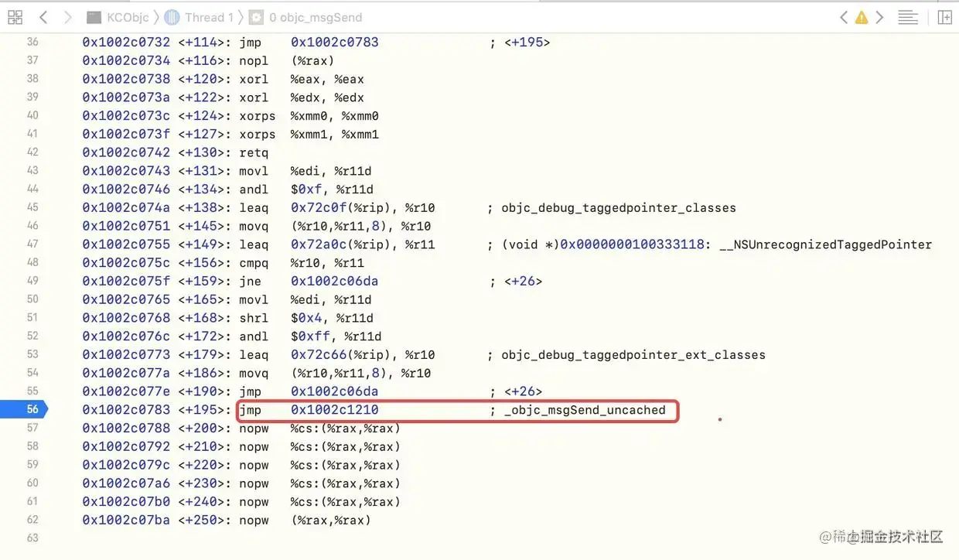
Task: Click nopw instruction at +220
Action: (x=319, y=466)
